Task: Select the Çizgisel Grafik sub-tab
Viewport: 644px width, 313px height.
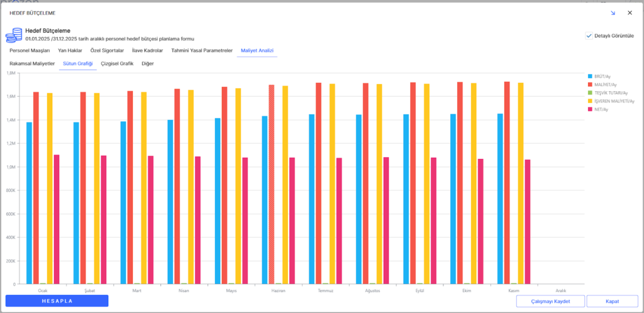Action: pyautogui.click(x=118, y=63)
